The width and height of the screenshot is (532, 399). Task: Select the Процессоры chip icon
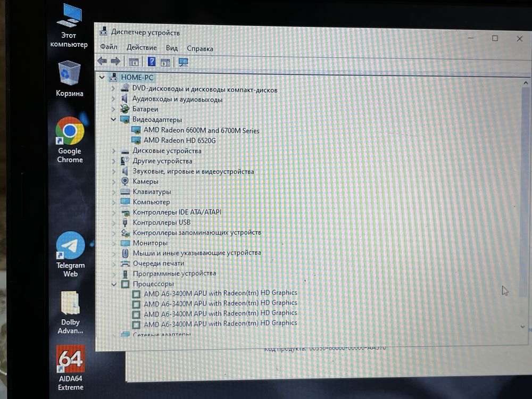125,284
